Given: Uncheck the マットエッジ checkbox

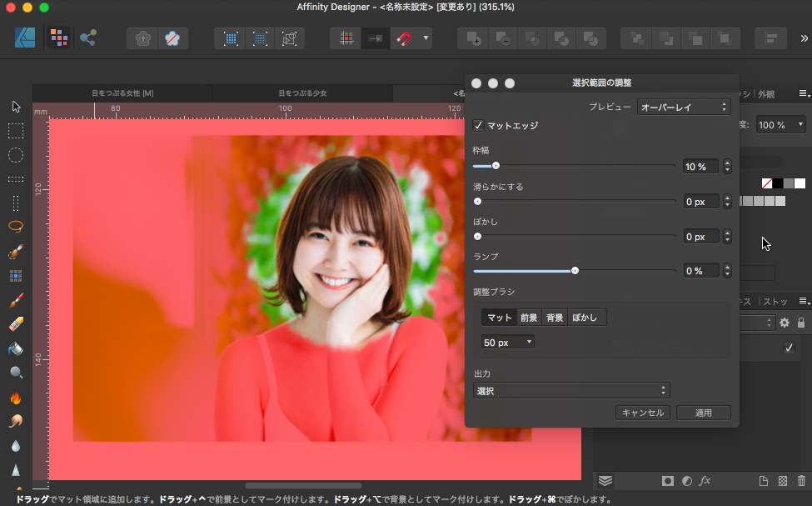Looking at the screenshot, I should (x=478, y=126).
